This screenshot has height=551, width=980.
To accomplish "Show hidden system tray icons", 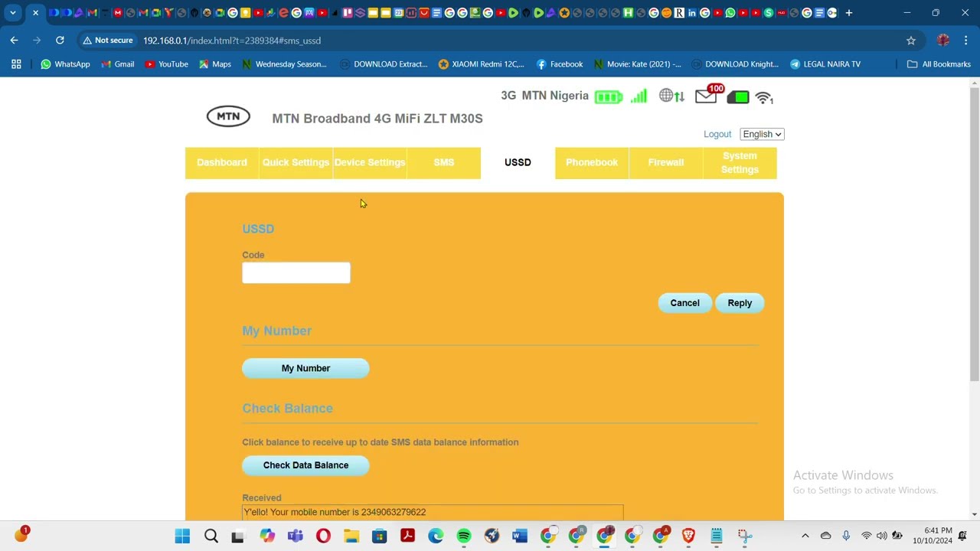I will [x=805, y=536].
